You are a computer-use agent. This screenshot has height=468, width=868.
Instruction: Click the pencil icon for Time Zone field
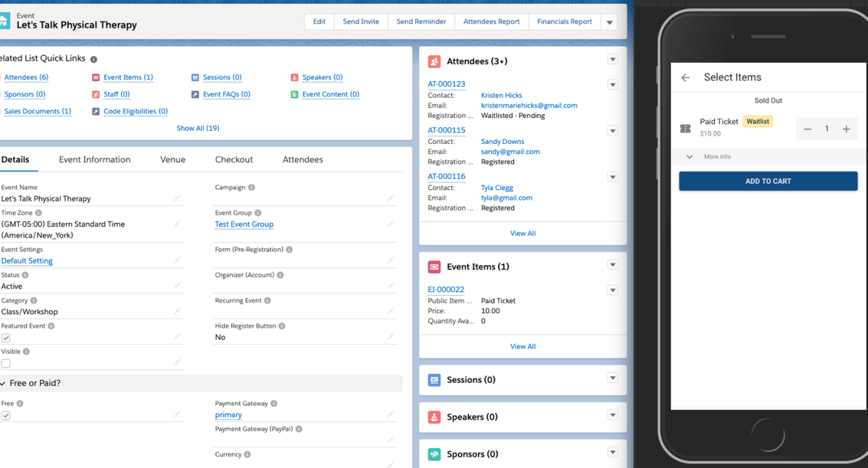coord(177,224)
